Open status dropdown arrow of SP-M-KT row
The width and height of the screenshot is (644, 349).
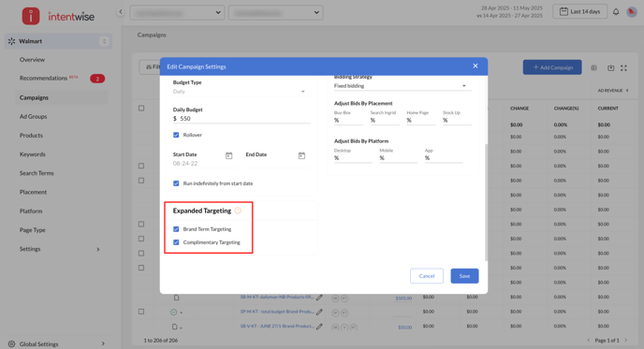coord(182,313)
